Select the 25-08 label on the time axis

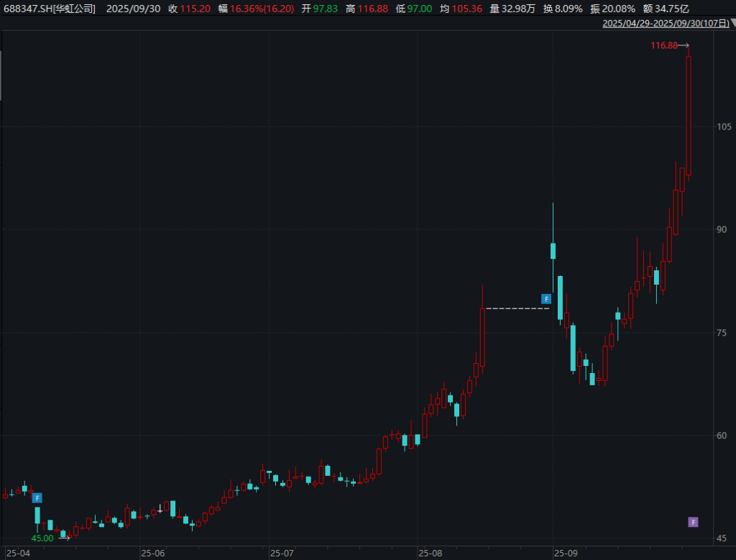[431, 554]
